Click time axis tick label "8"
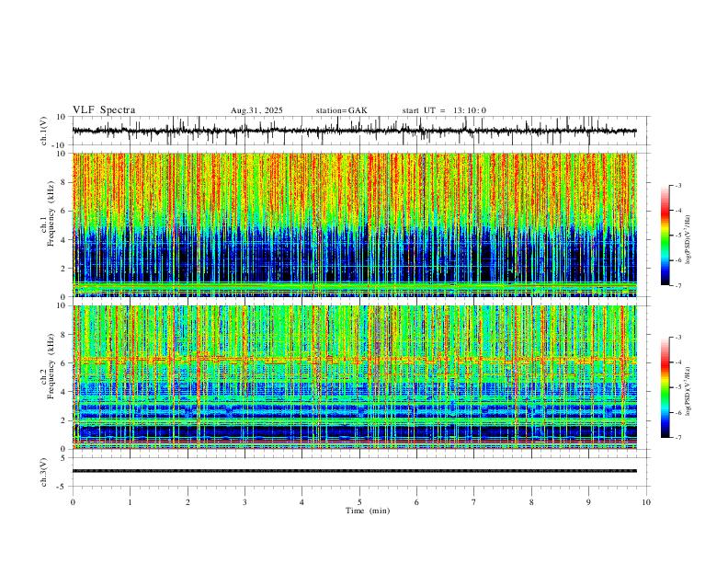728x563 pixels. [531, 502]
